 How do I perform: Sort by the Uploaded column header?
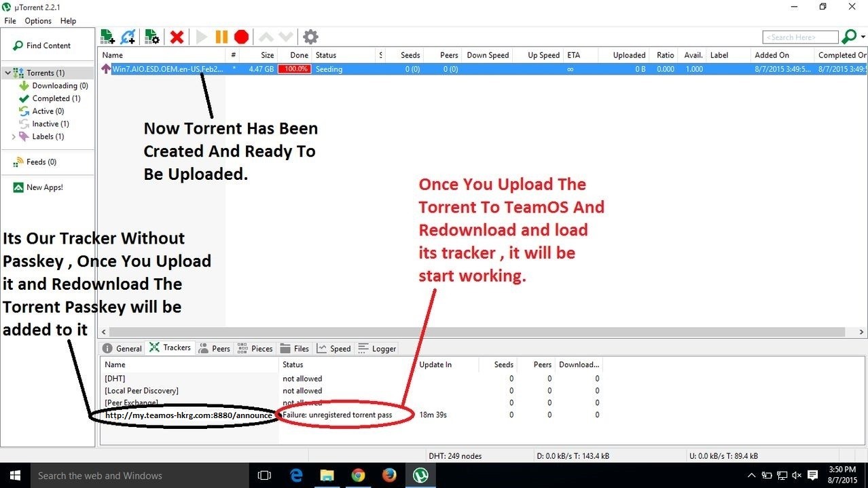625,55
